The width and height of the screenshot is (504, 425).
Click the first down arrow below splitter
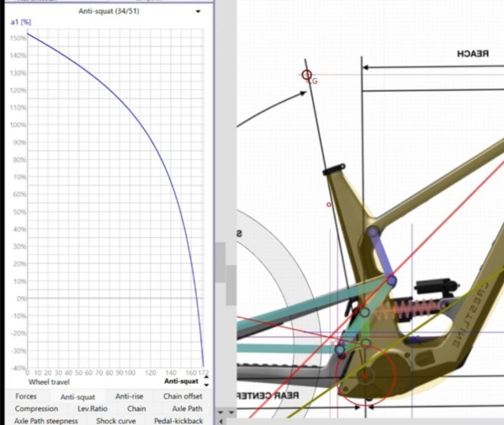tap(220, 412)
